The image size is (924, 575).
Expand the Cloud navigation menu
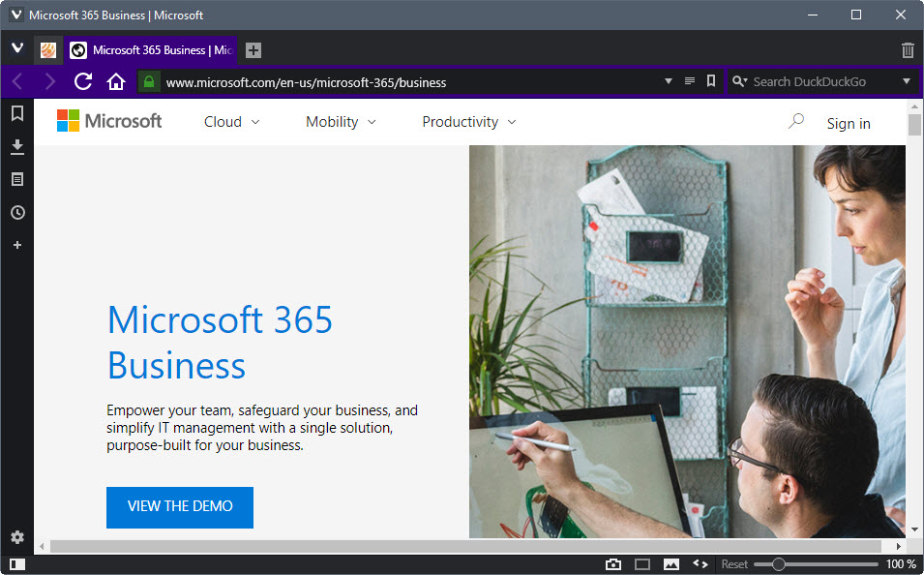click(x=231, y=122)
